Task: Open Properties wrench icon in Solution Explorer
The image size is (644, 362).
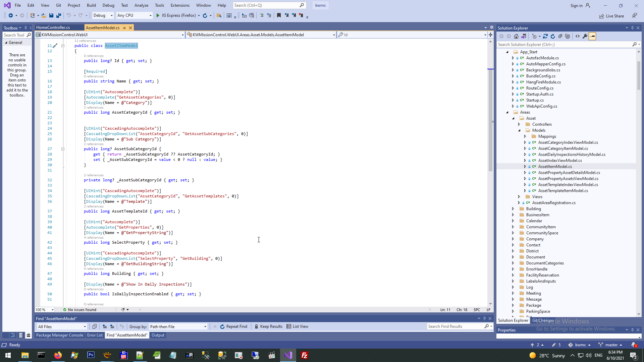Action: 585,36
